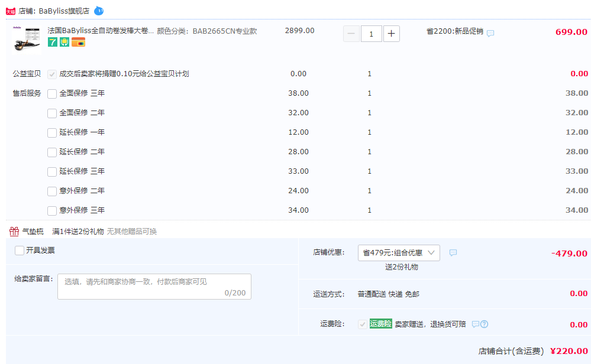Click the green shield guarantee badge

point(64,42)
